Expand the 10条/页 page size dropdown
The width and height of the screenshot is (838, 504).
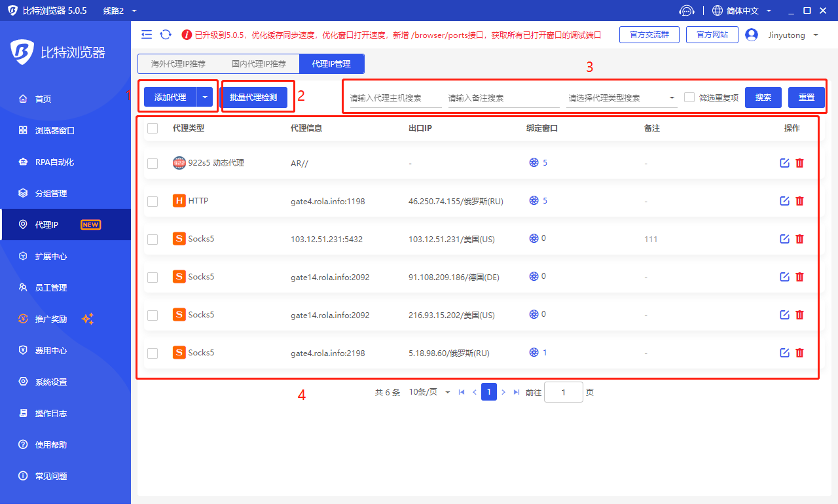point(429,391)
